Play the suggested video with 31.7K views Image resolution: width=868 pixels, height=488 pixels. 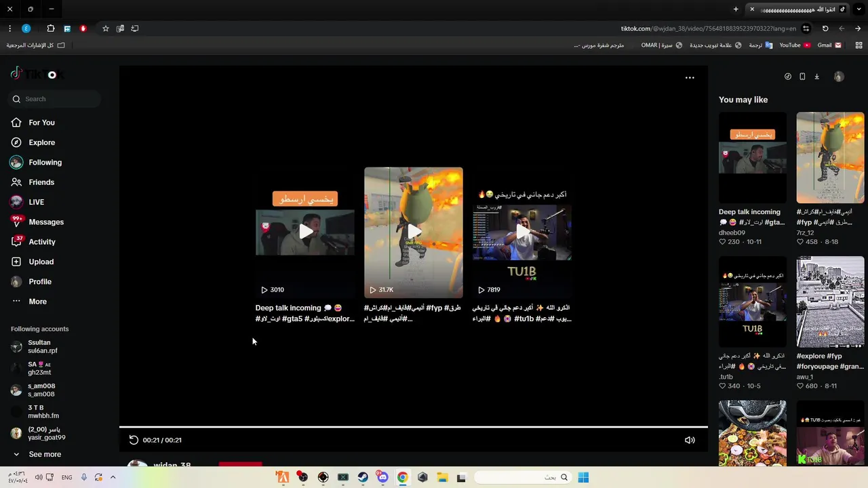(414, 232)
